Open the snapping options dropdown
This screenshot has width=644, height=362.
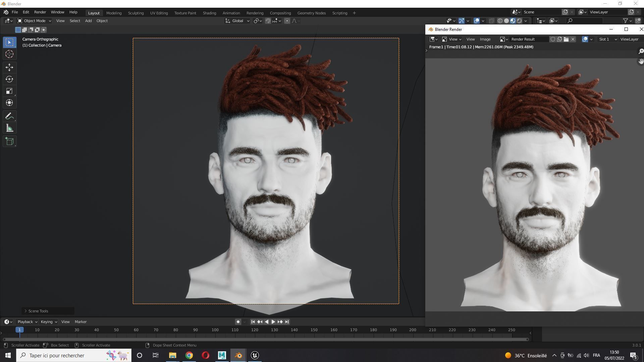276,21
